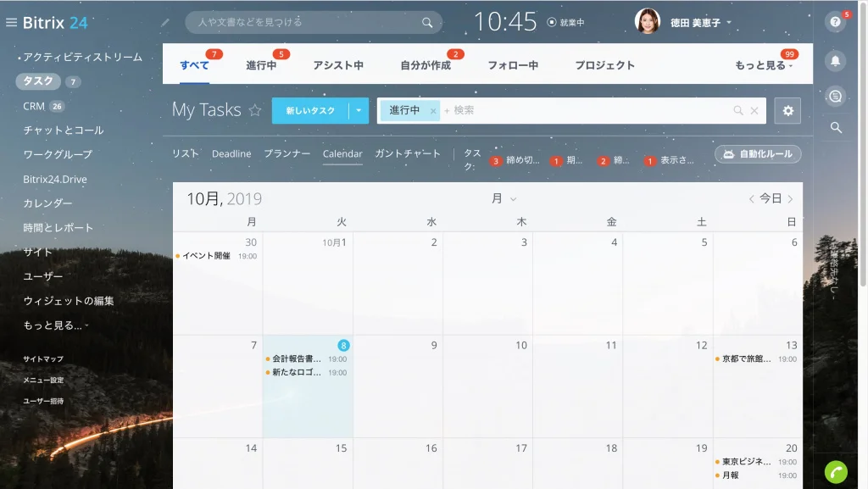
Task: Remove the 進行中 filter chip
Action: tap(433, 111)
